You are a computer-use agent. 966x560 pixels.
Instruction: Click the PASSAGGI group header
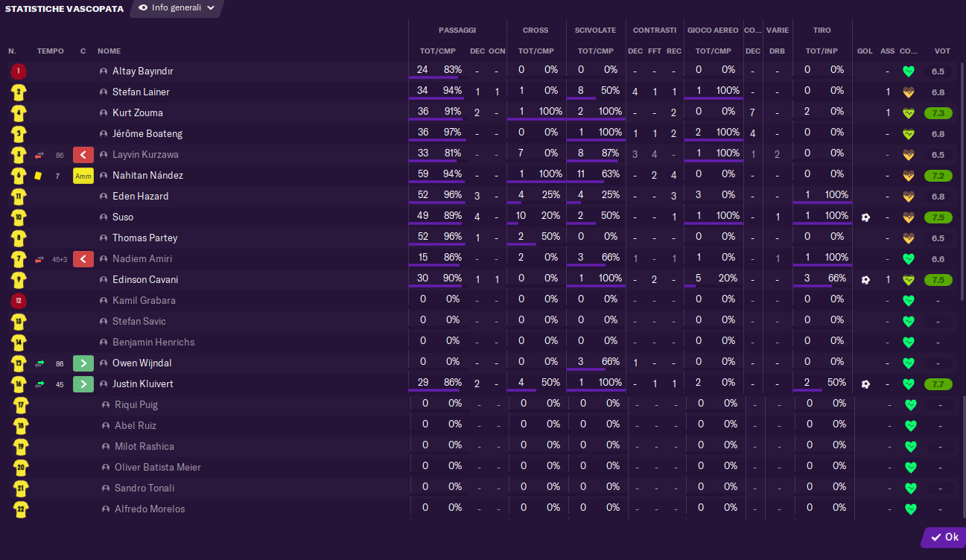pos(457,31)
